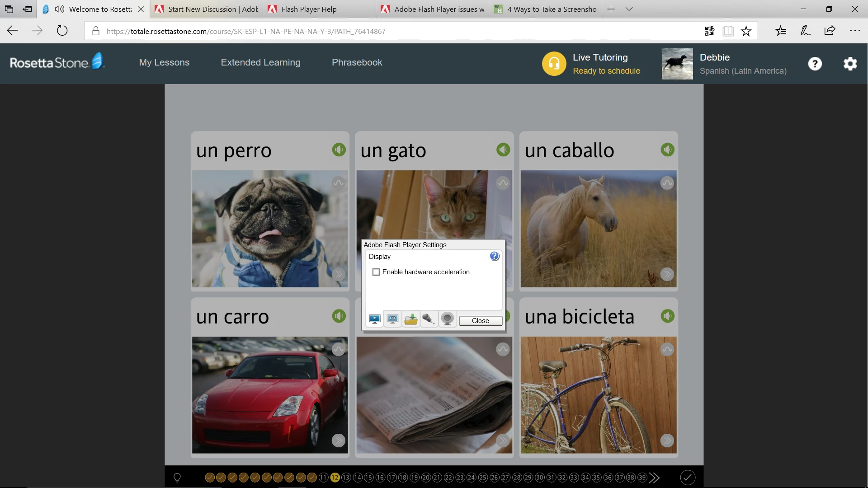Screen dimensions: 868x488
Task: Open the Flash Camera settings tab
Action: tap(447, 319)
